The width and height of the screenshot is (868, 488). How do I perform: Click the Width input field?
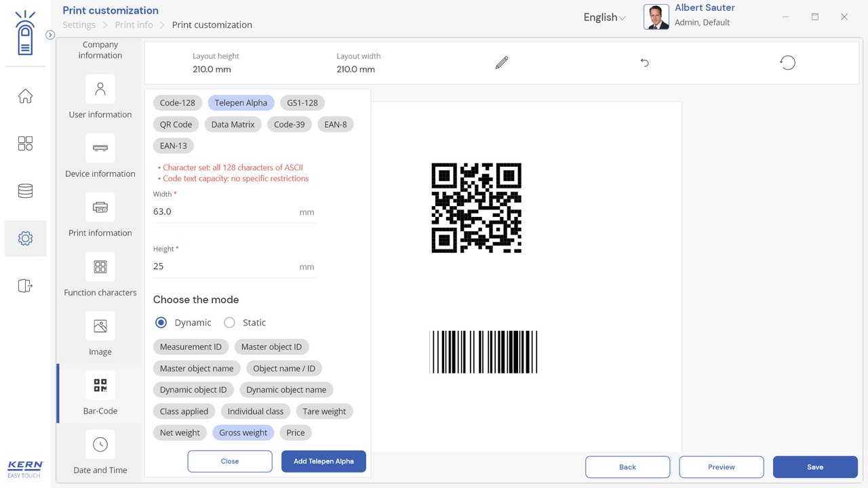(224, 211)
